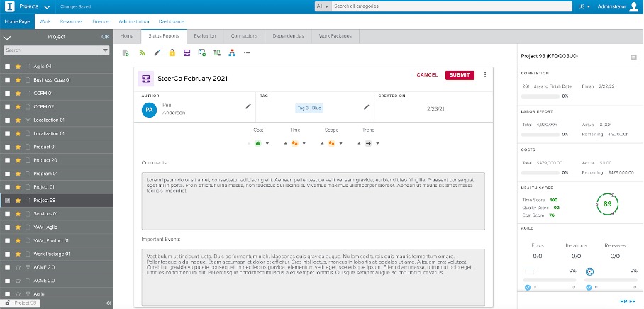Check the Business Case 01 checkbox
This screenshot has width=644, height=309.
(x=7, y=80)
